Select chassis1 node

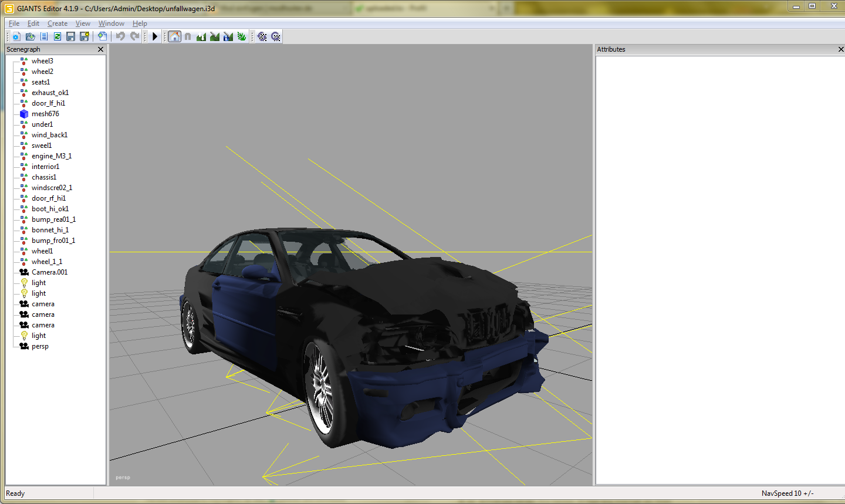[x=44, y=177]
